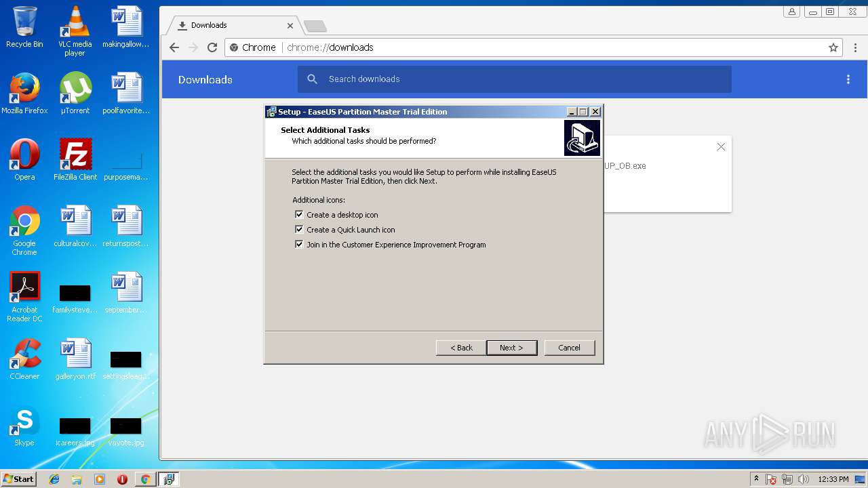The height and width of the screenshot is (488, 868).
Task: Select the Skype desktop shortcut
Action: point(24,426)
